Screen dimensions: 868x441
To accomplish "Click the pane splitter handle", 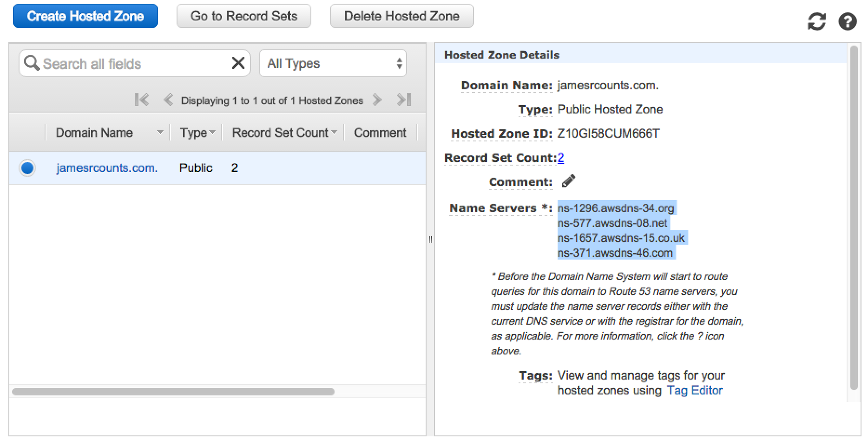I will pos(430,240).
